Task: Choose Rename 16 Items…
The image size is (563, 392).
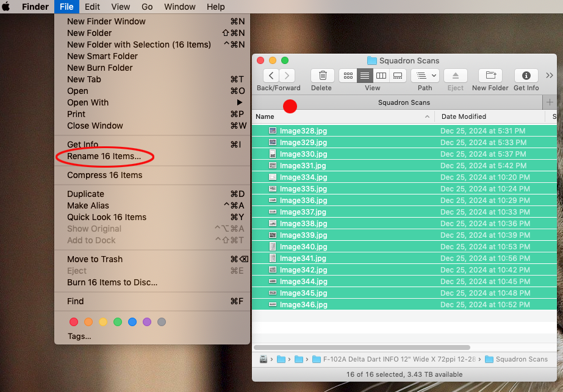Action: [152, 156]
